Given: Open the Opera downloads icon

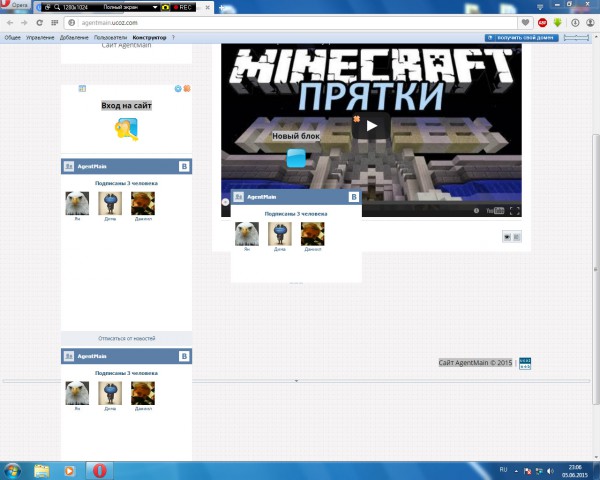Looking at the screenshot, I should (x=575, y=23).
